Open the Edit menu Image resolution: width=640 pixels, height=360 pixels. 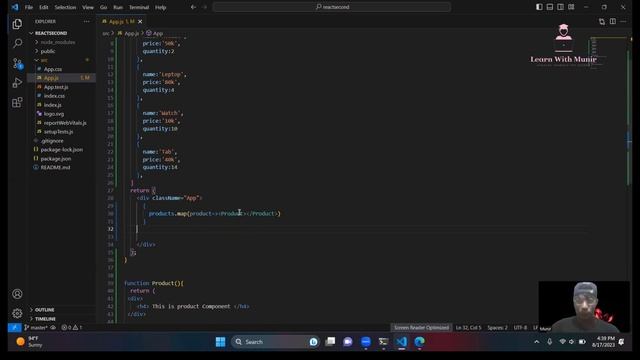[x=44, y=7]
